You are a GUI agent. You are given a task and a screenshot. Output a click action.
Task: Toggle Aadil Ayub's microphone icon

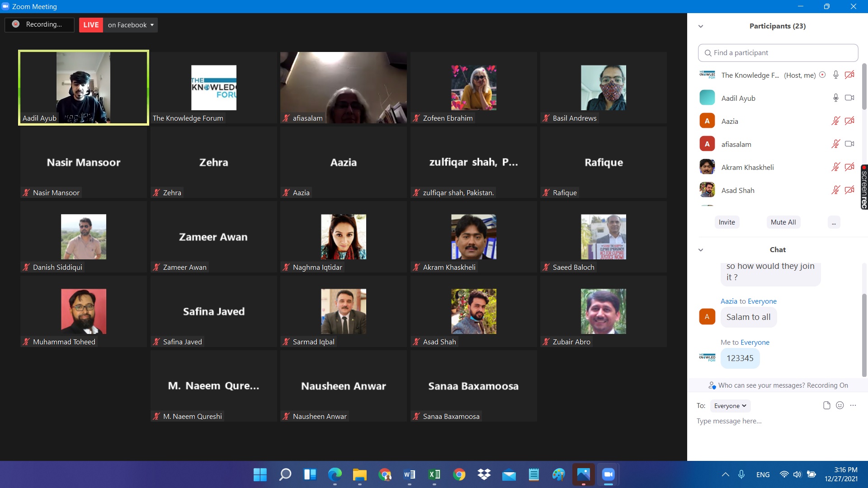pyautogui.click(x=835, y=98)
